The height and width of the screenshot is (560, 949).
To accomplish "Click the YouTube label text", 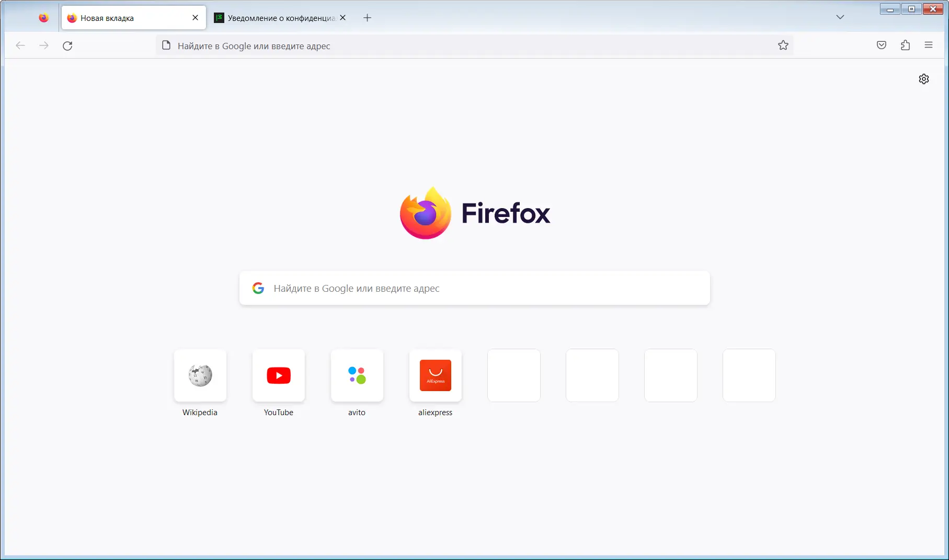I will point(279,413).
